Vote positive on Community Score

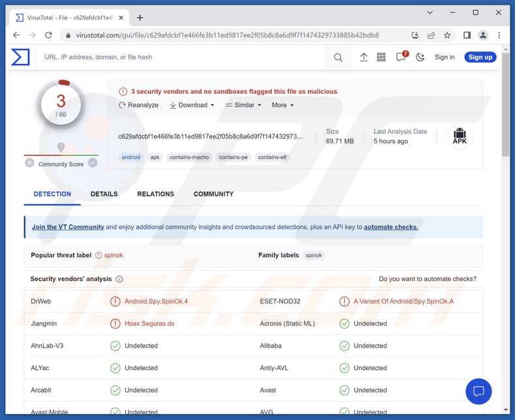tap(93, 162)
